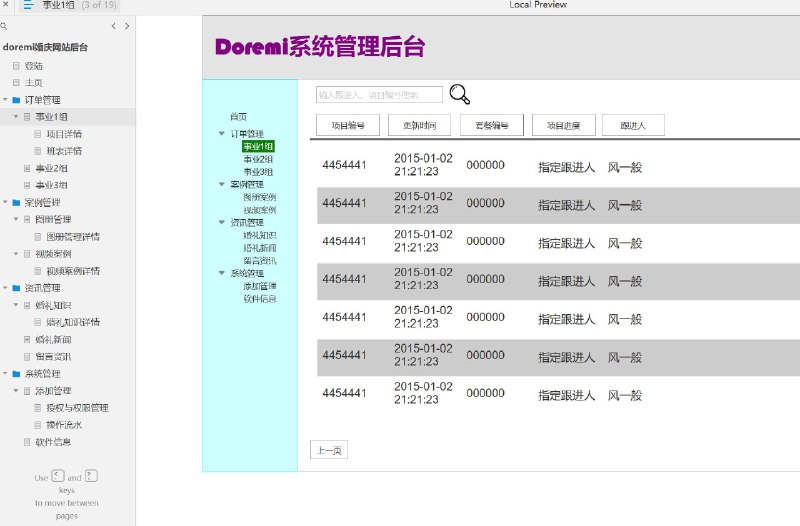Collapse the 婚礼知识 node in the sitemap sidebar
The image size is (800, 526).
coord(16,305)
